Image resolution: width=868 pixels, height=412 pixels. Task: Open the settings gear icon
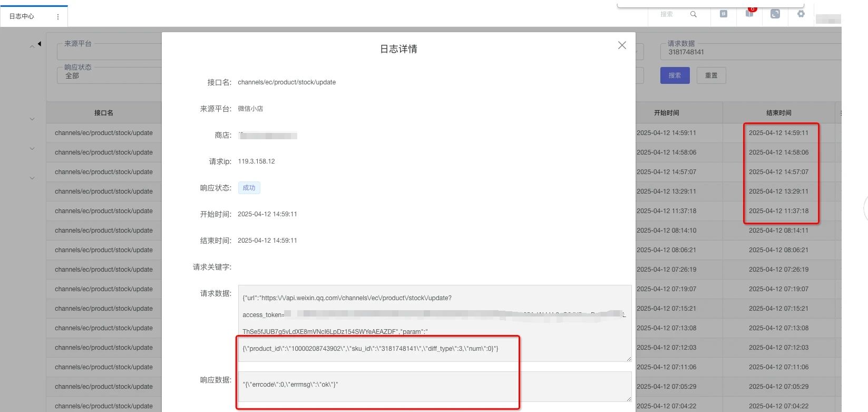pos(801,14)
